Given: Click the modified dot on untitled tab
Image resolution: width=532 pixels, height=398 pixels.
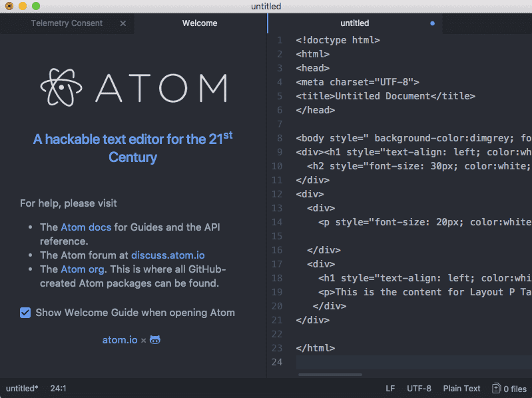Looking at the screenshot, I should 432,23.
